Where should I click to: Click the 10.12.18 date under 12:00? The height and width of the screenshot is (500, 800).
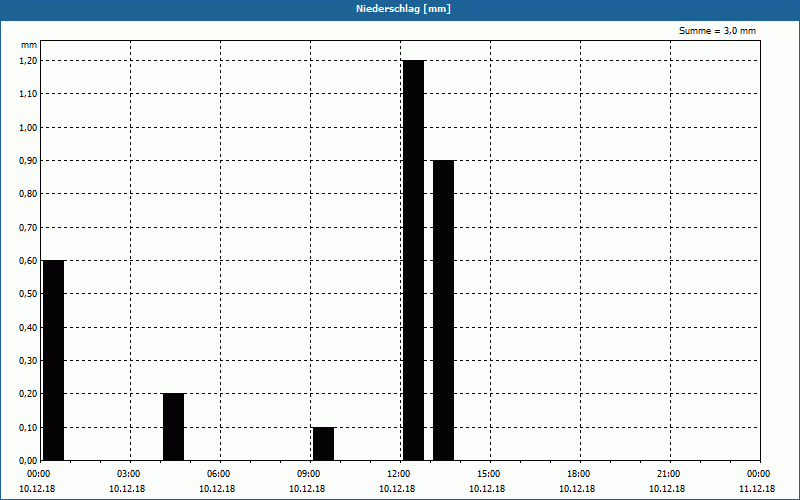pos(397,489)
